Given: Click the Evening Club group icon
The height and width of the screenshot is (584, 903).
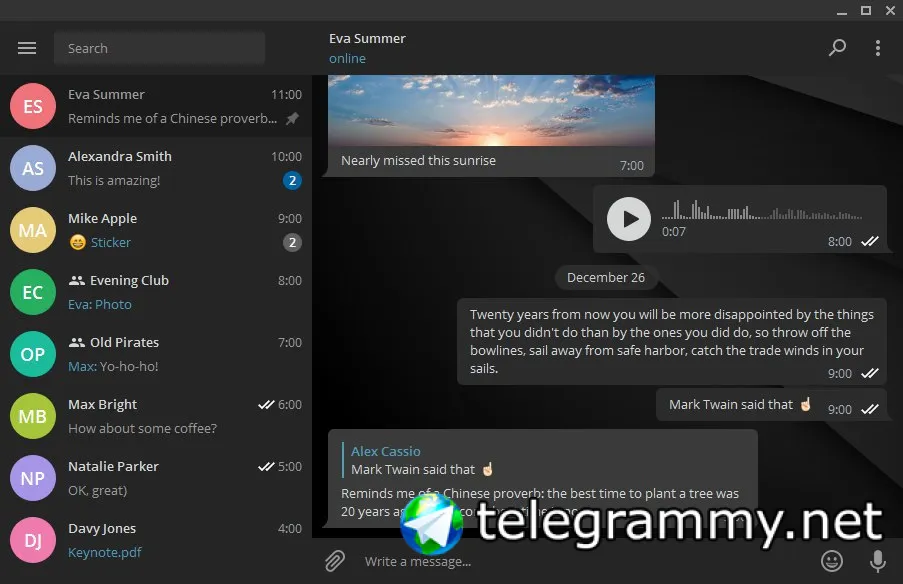Looking at the screenshot, I should [77, 280].
